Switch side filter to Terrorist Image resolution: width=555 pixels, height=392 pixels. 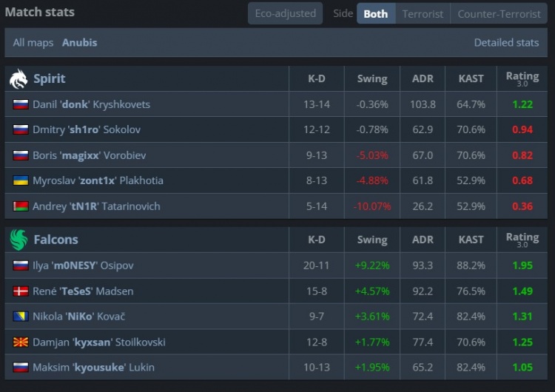423,13
